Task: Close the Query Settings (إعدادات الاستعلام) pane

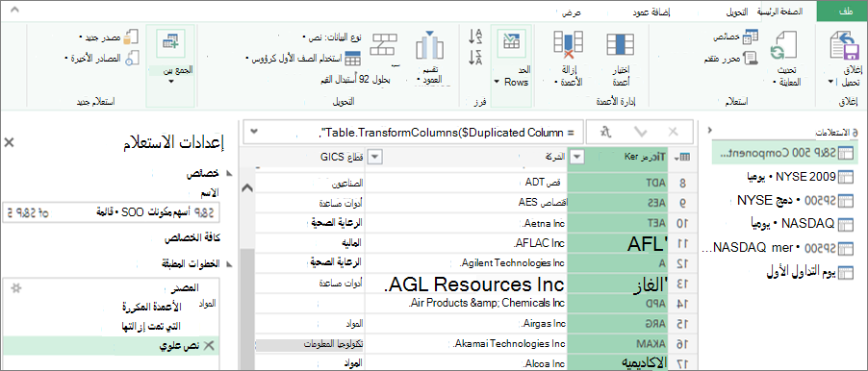Action: pyautogui.click(x=10, y=142)
